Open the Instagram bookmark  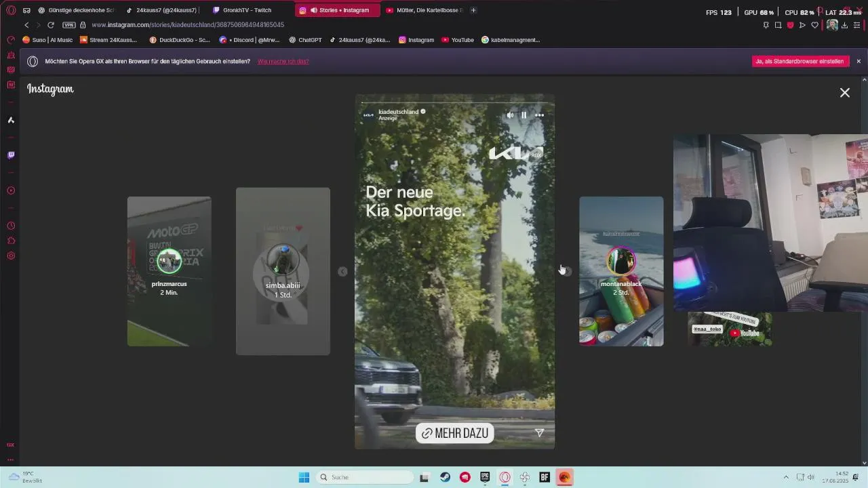(x=416, y=40)
